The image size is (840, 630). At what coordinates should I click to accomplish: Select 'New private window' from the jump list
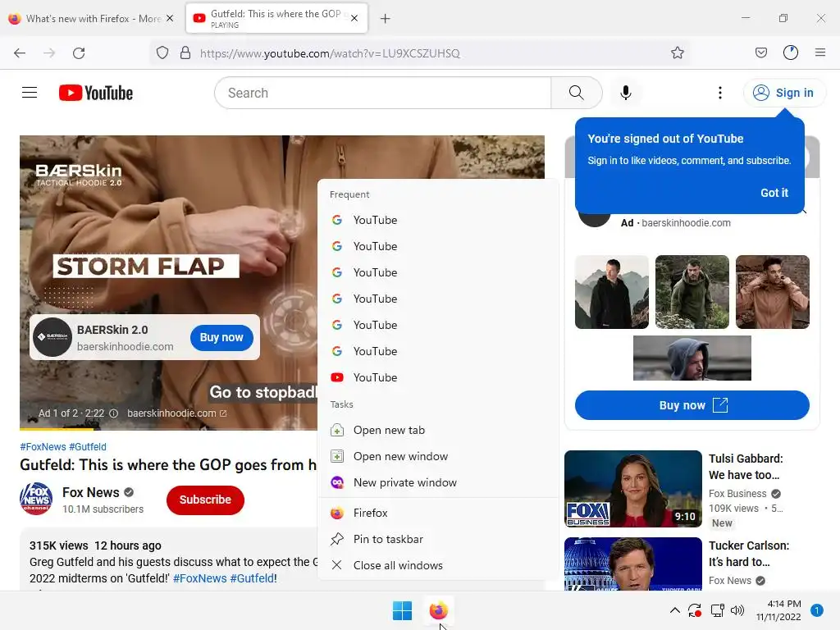pyautogui.click(x=438, y=482)
